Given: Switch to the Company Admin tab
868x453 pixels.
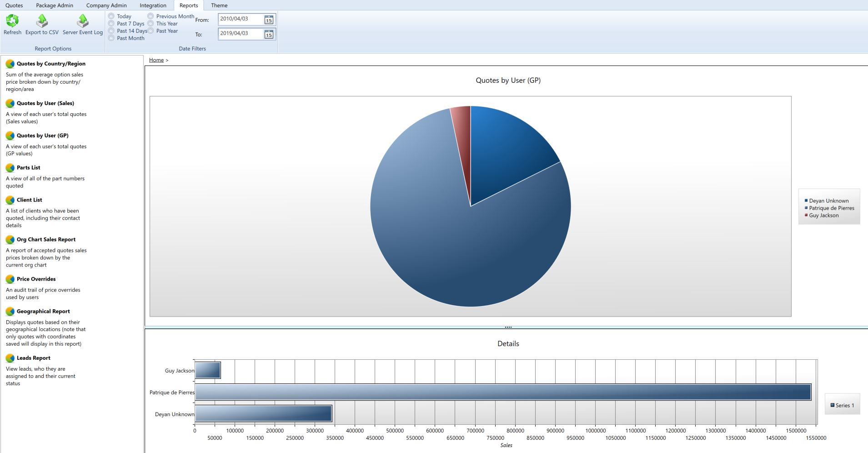Looking at the screenshot, I should (106, 5).
